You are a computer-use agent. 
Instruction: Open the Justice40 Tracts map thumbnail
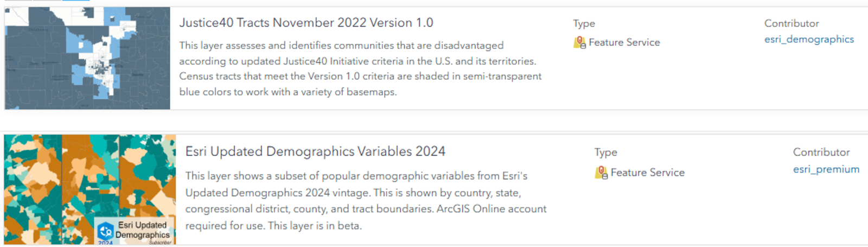click(x=87, y=58)
